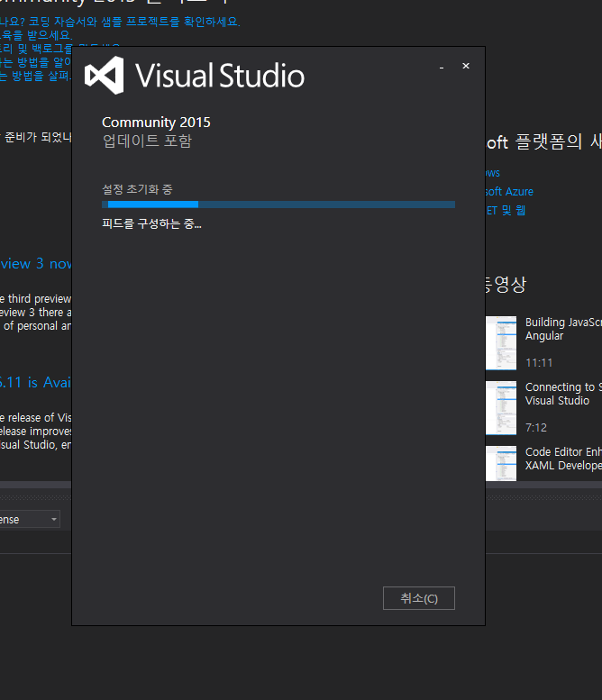
Task: Click the 'Community 2015' edition text
Action: [x=156, y=122]
